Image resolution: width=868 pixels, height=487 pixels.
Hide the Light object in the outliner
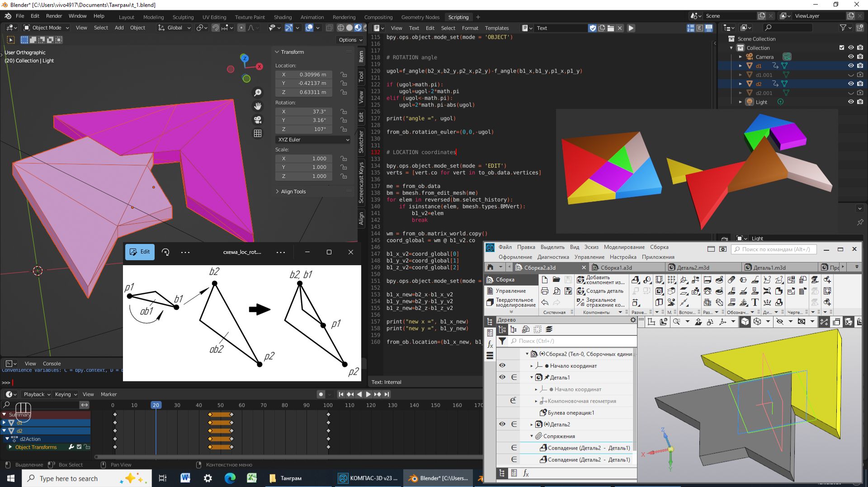[x=850, y=102]
